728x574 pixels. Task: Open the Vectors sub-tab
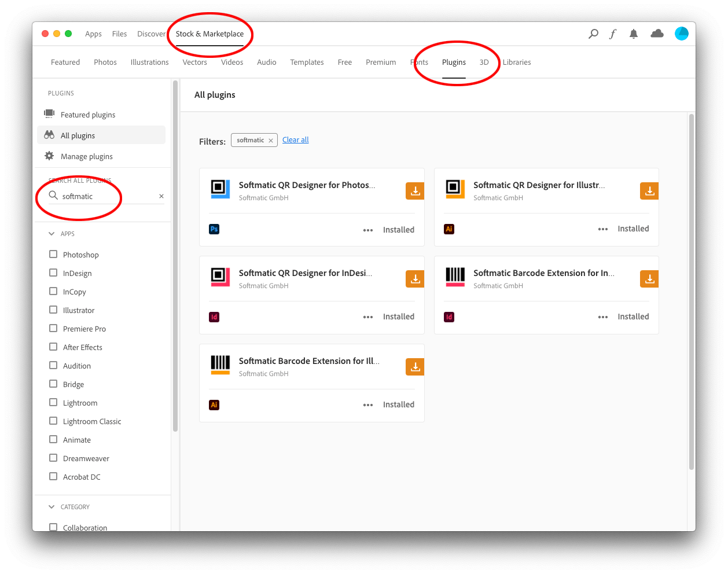click(194, 62)
